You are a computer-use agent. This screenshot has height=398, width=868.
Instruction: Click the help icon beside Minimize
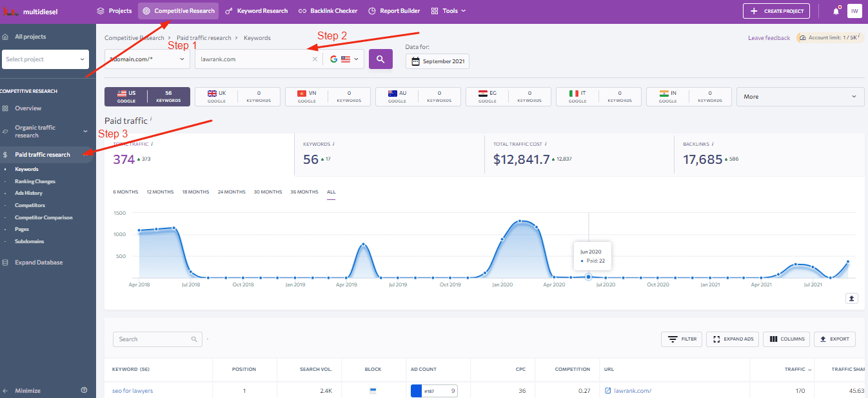click(x=84, y=390)
